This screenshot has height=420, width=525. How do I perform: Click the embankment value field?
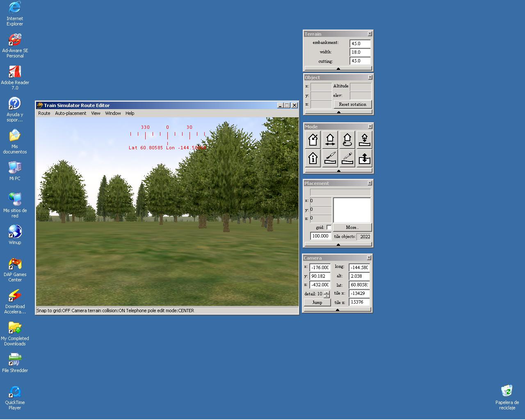click(360, 43)
